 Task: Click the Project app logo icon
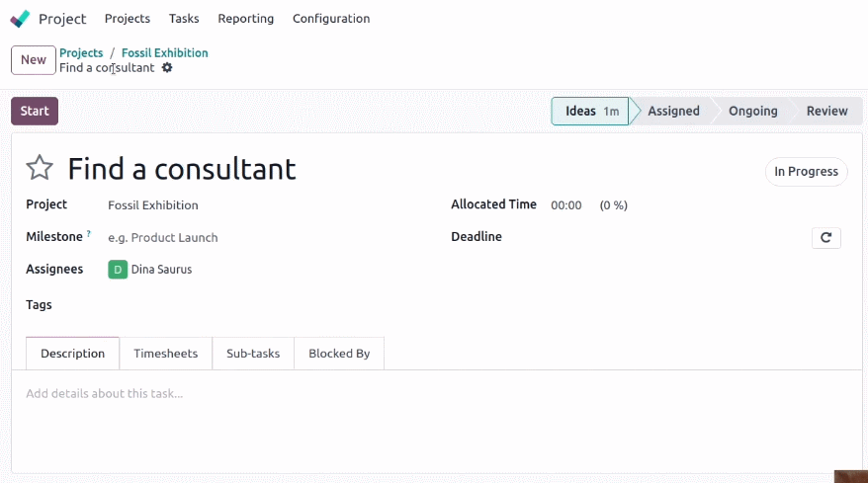[x=20, y=19]
